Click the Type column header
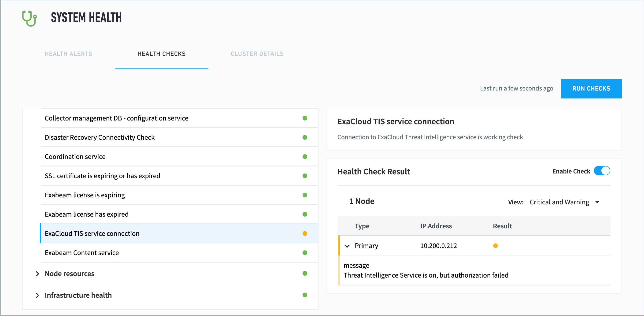 pos(362,226)
